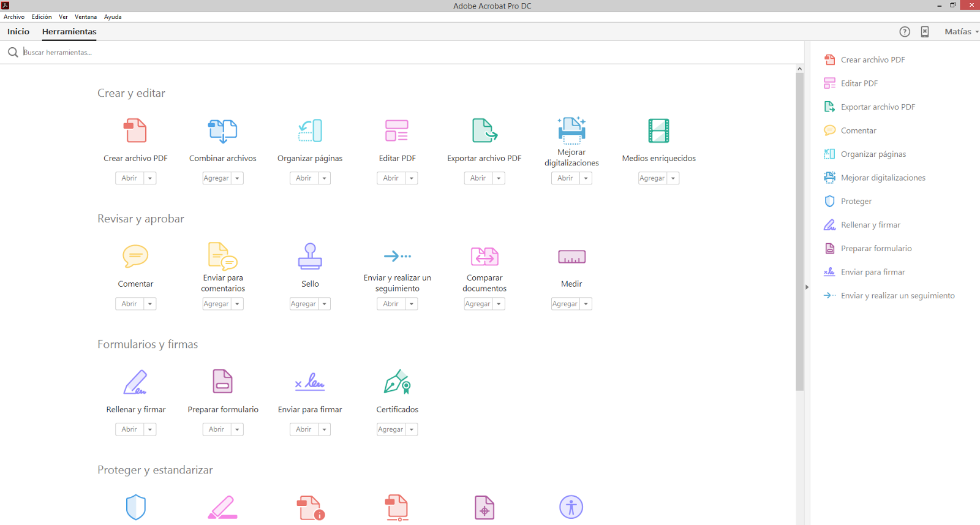Click Abrir button under Preparar formulario

coord(217,429)
